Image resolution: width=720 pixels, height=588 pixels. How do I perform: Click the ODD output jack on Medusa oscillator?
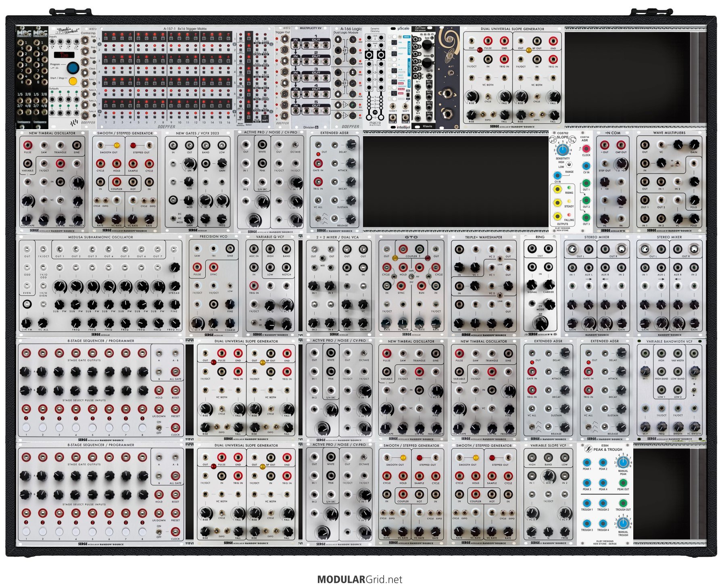pos(27,268)
